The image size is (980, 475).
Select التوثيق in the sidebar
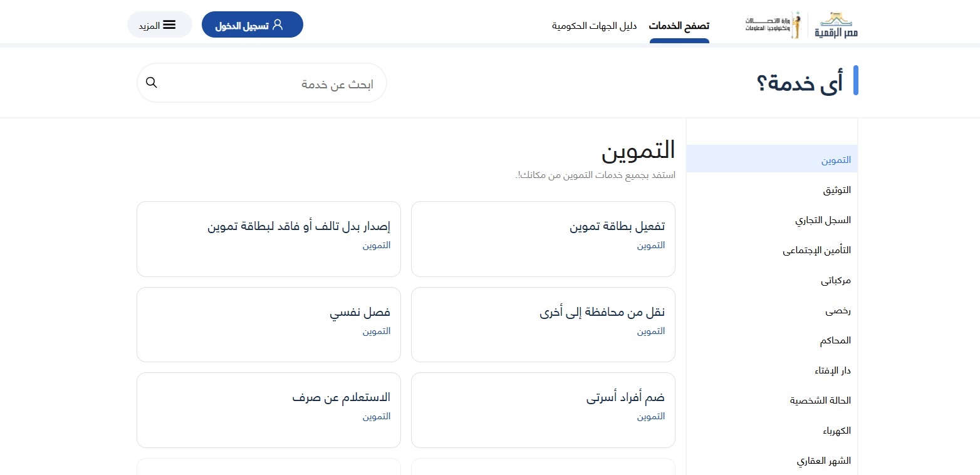click(x=772, y=190)
